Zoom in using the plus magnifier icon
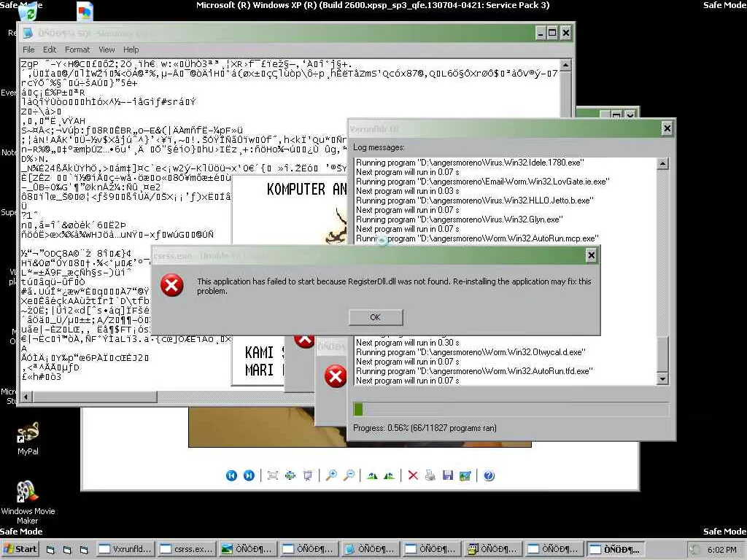Viewport: 747px width, 560px height. point(331,475)
